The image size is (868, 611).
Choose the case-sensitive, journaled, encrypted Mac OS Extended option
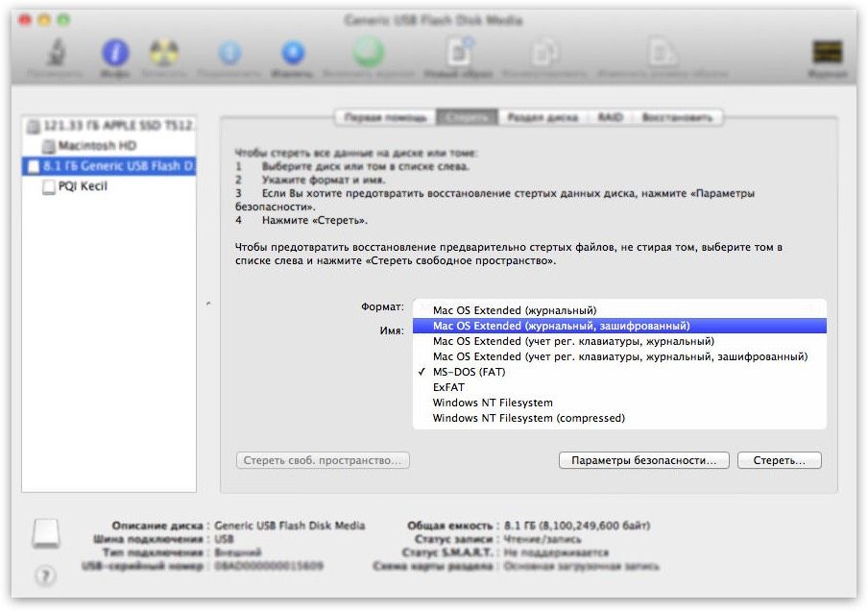click(x=619, y=356)
